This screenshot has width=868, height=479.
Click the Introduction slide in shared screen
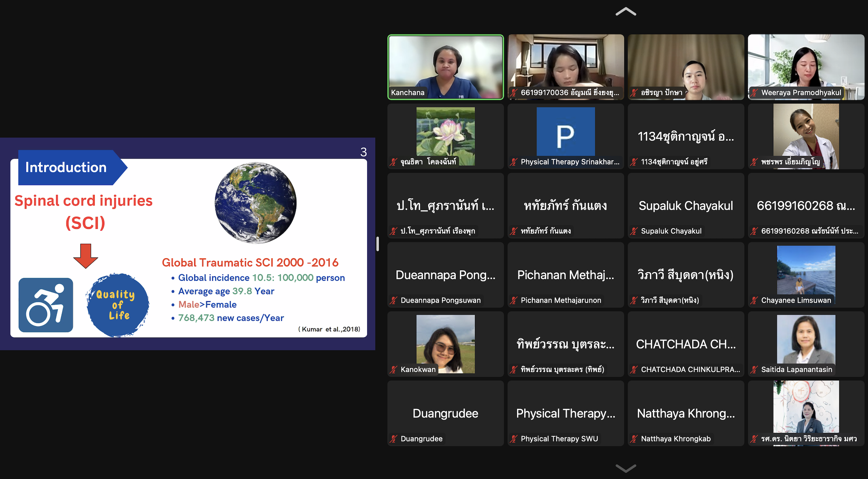[x=188, y=244]
